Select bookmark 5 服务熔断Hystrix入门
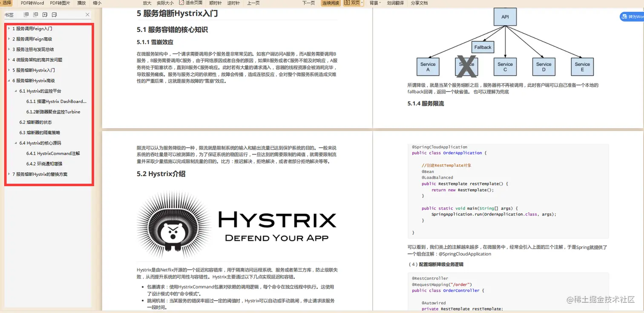 coord(34,70)
